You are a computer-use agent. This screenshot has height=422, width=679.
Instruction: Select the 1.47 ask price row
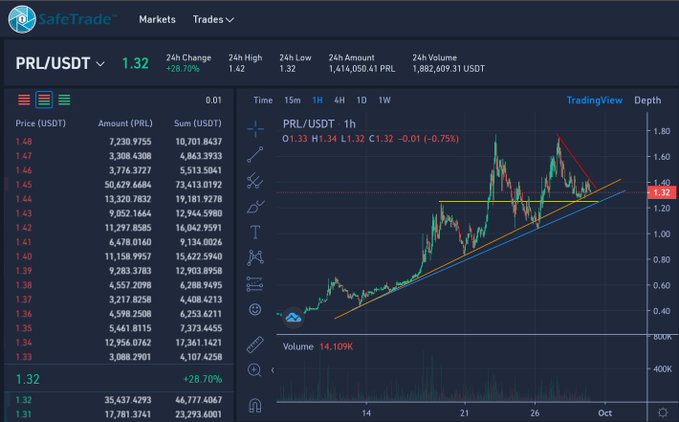pyautogui.click(x=119, y=156)
